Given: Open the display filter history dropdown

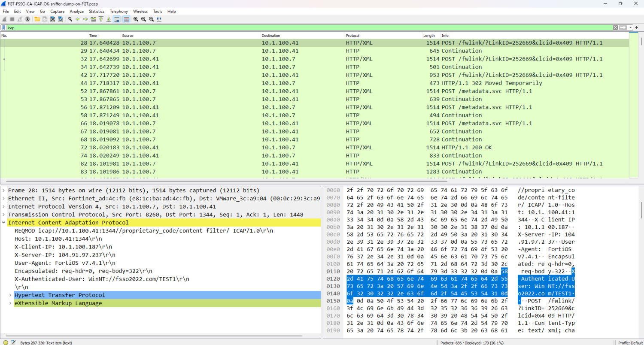Looking at the screenshot, I should point(631,27).
